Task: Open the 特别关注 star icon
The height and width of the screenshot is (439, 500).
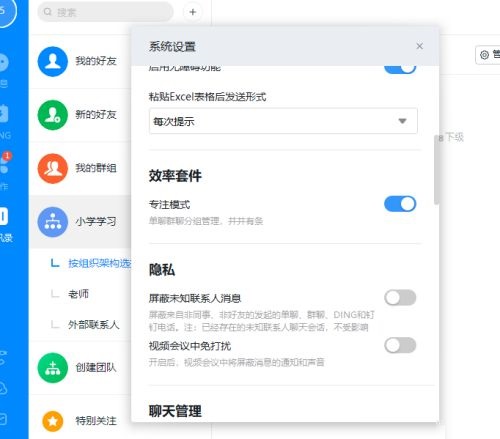Action: click(x=53, y=421)
